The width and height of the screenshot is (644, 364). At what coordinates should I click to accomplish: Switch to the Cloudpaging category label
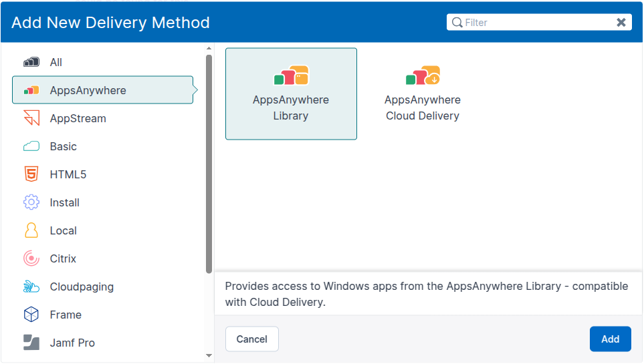[82, 287]
